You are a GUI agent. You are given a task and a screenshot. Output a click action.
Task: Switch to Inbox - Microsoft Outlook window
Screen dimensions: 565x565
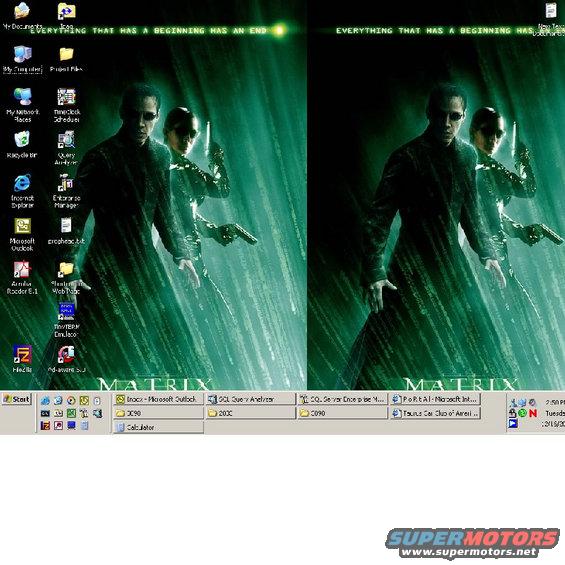[159, 399]
